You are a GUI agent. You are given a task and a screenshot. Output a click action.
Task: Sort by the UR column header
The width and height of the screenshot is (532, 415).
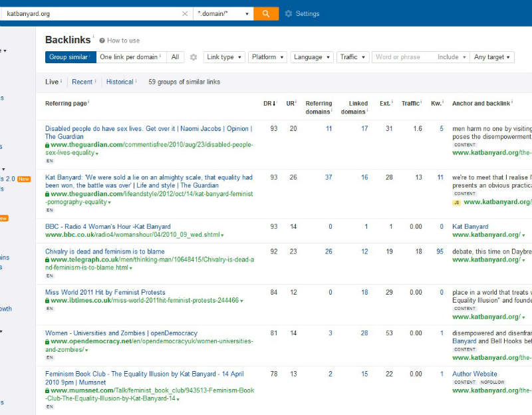pos(291,103)
